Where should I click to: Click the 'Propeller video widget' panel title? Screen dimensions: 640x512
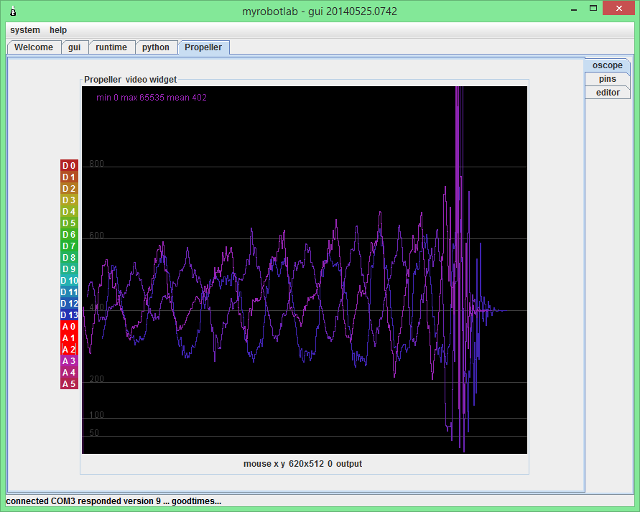(x=130, y=80)
